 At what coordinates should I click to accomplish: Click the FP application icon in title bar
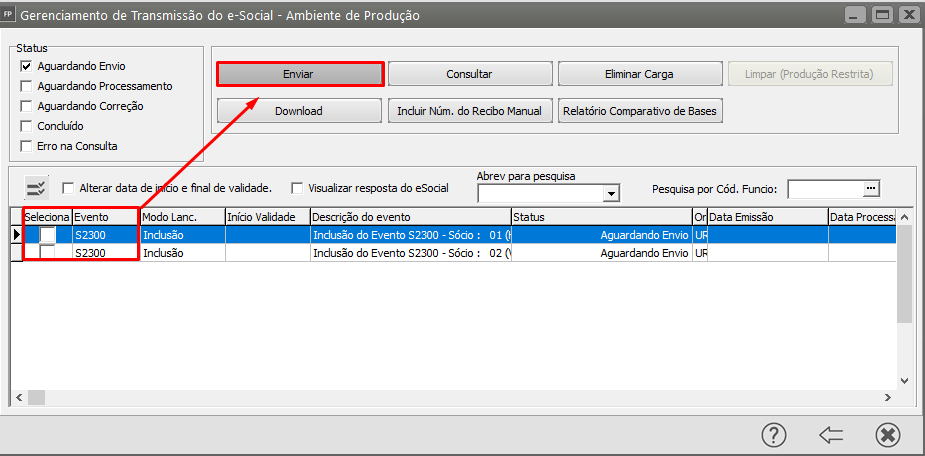[x=9, y=15]
